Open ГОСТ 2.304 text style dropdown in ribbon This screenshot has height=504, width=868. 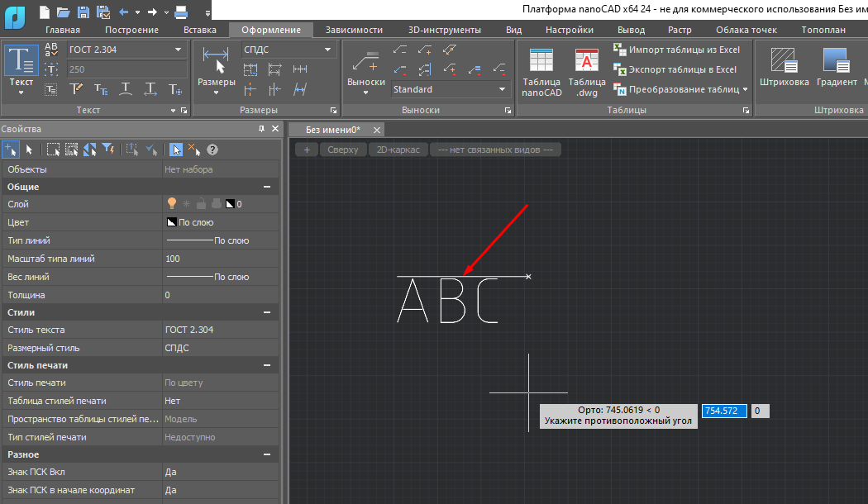[x=178, y=50]
